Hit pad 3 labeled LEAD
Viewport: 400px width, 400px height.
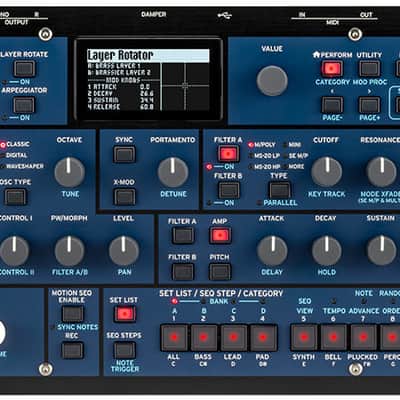point(233,338)
